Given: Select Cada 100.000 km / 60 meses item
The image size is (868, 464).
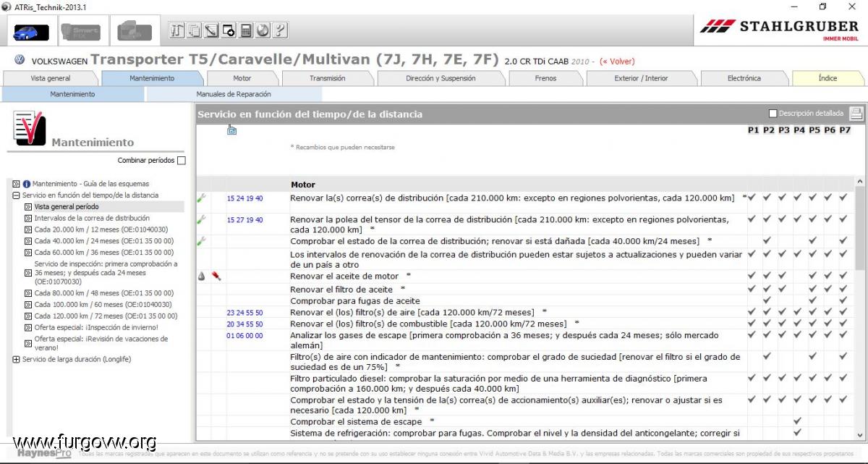Looking at the screenshot, I should coord(103,305).
